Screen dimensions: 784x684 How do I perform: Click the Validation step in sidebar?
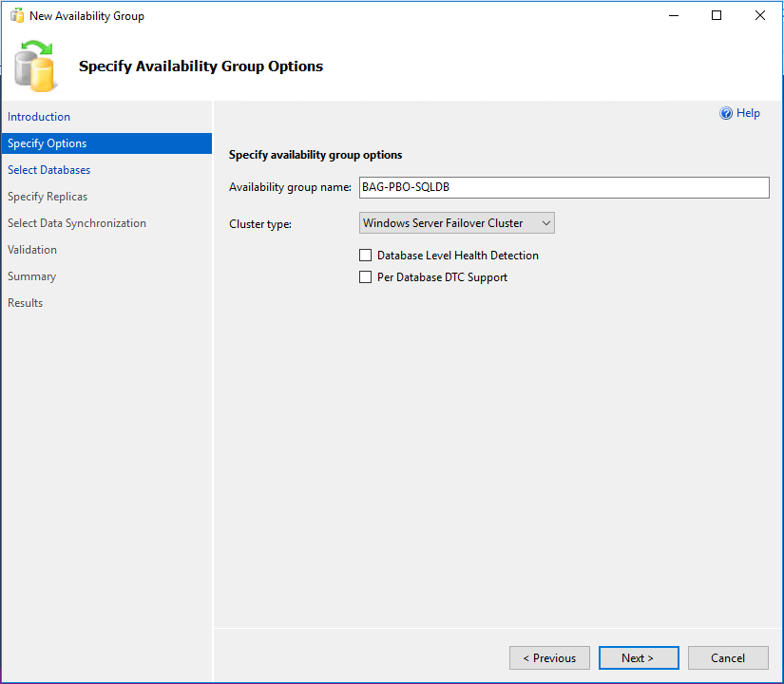coord(32,250)
